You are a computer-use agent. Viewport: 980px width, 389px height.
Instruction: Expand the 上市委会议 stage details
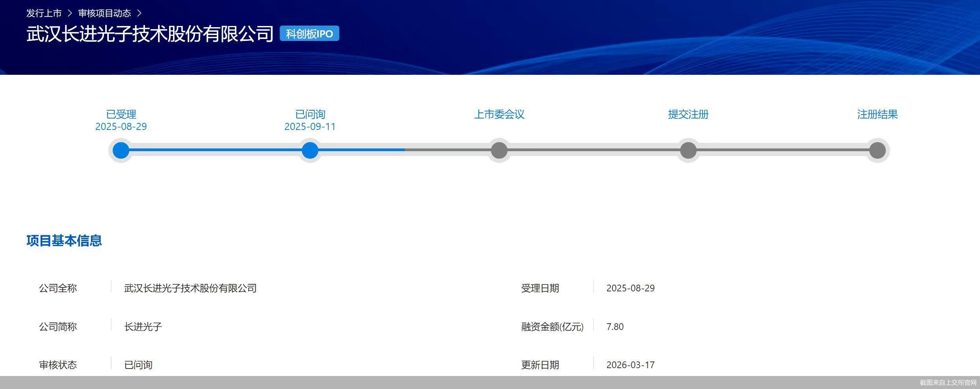(x=500, y=115)
